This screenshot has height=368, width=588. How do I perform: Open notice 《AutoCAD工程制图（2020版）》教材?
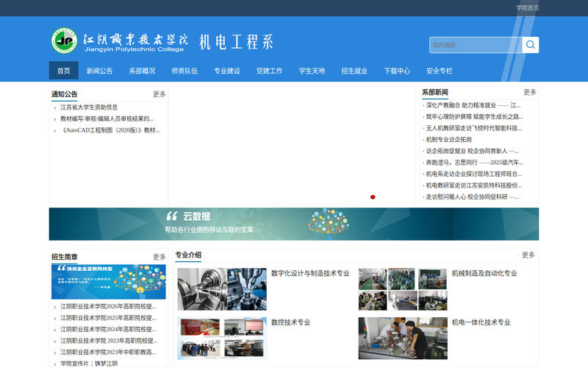[x=110, y=130]
